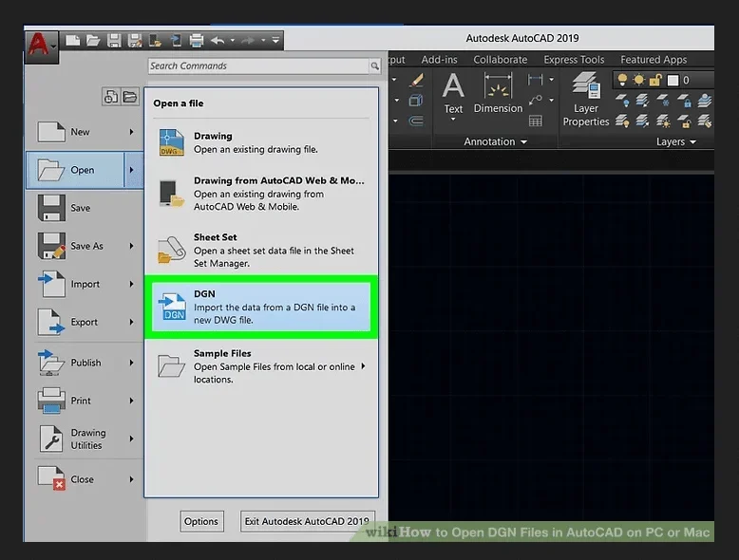The image size is (739, 560).
Task: Expand the Print submenu arrow
Action: [132, 401]
